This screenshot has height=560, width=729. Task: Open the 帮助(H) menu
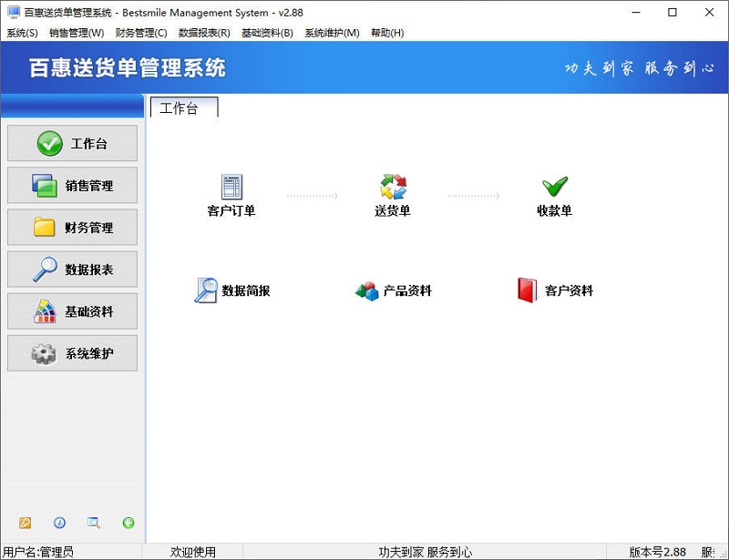pos(388,33)
